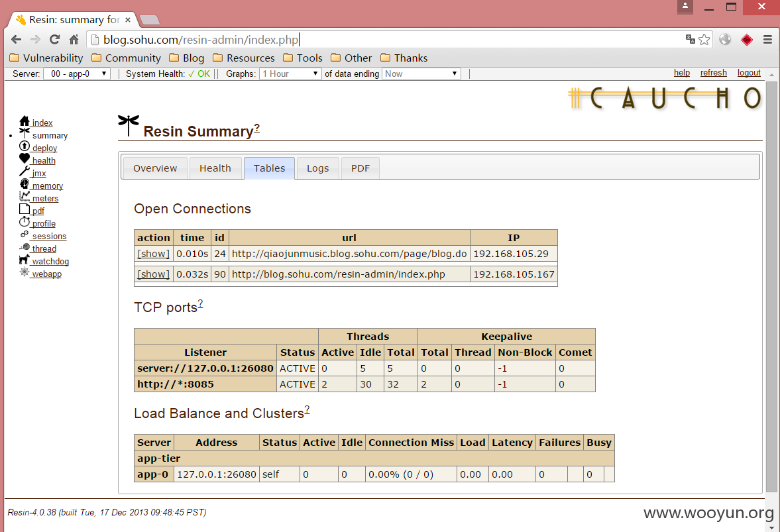The height and width of the screenshot is (532, 780).
Task: Click the page vertical scrollbar
Action: tap(771, 286)
